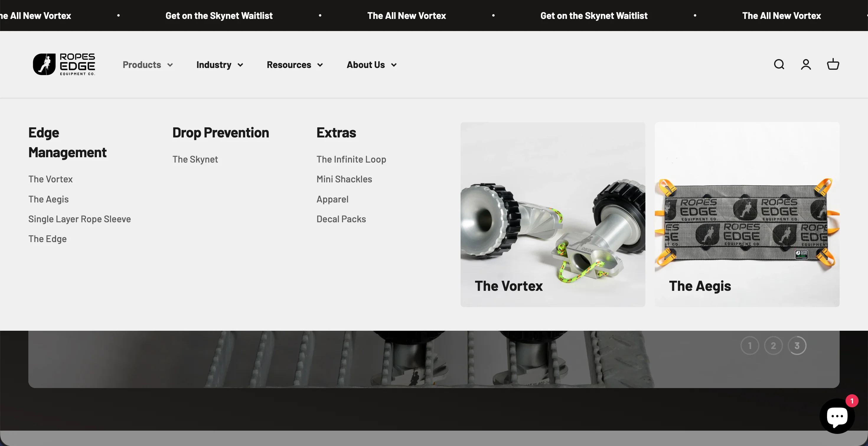
Task: Open The Skynet link
Action: pyautogui.click(x=195, y=159)
